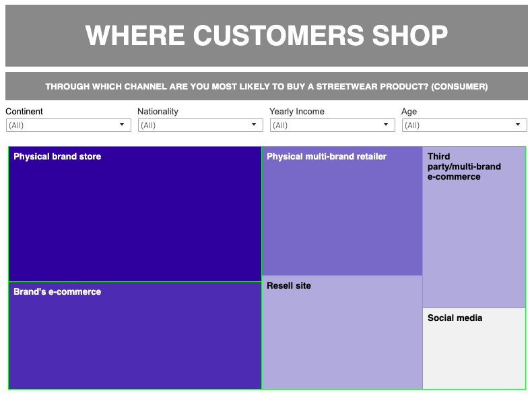Click the Continent filter label
This screenshot has height=395, width=532.
coord(24,112)
